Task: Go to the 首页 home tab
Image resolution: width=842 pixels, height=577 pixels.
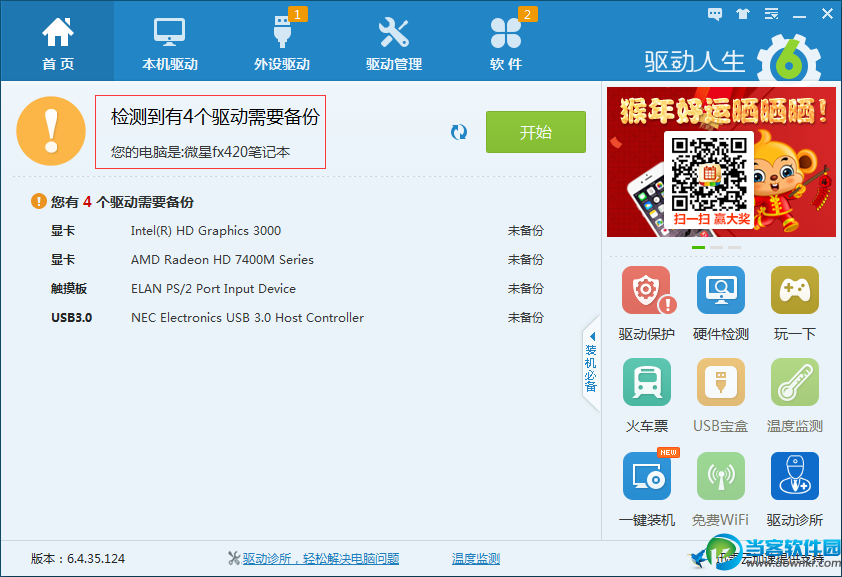Action: (x=57, y=43)
